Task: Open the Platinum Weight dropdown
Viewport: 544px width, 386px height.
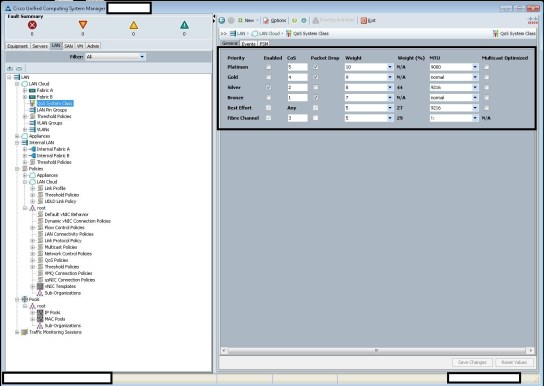Action: [369, 67]
